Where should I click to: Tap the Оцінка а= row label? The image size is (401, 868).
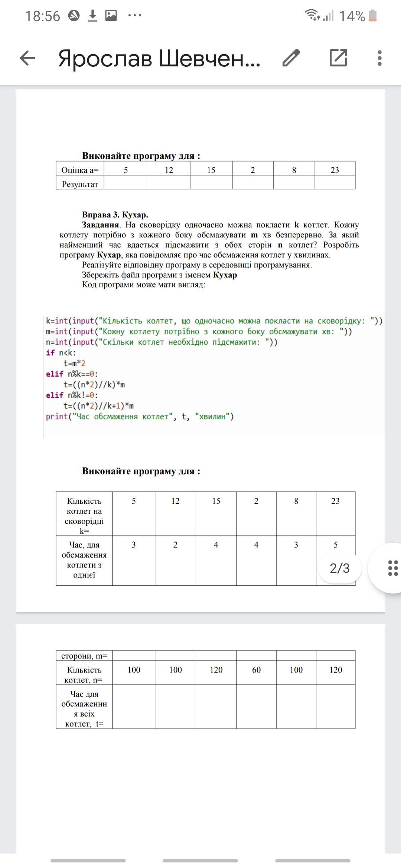(80, 170)
